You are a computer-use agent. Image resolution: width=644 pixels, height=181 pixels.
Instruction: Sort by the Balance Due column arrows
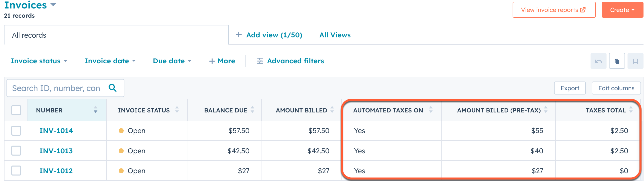(x=253, y=110)
